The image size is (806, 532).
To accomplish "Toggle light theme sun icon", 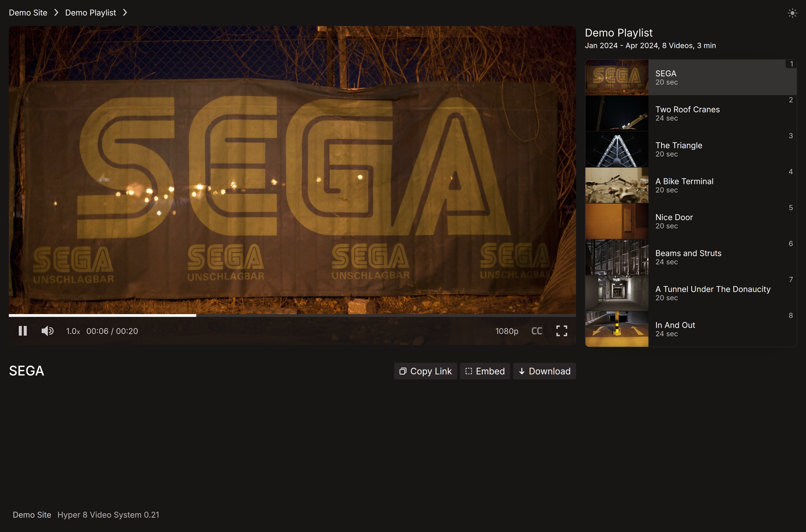I will [x=792, y=13].
